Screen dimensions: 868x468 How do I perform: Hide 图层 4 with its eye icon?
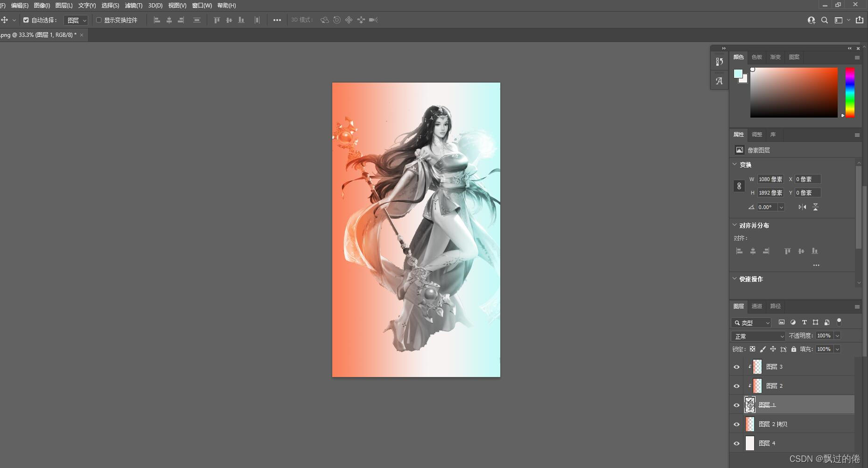[x=736, y=443]
